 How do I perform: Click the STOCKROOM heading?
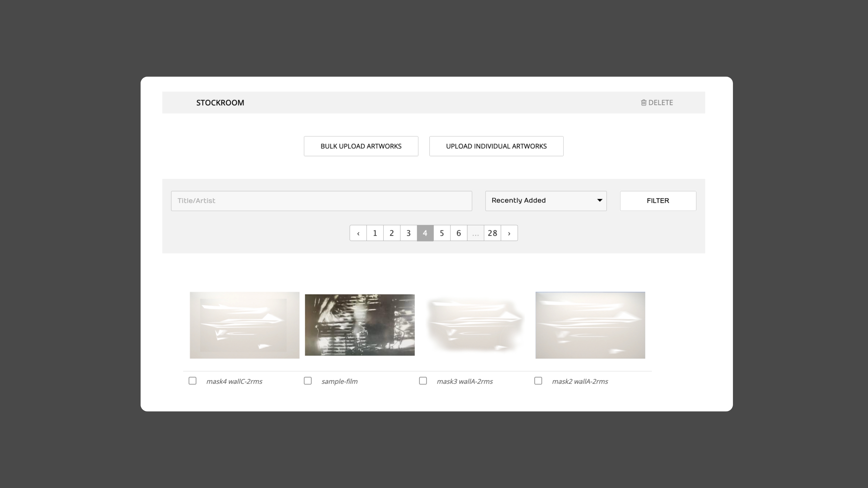[x=220, y=103]
